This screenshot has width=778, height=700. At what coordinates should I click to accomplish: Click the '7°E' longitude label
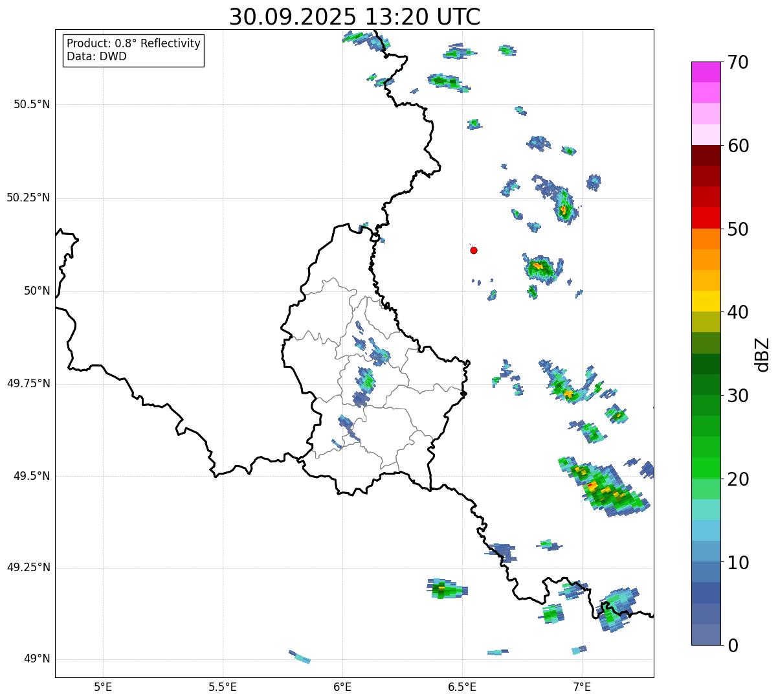[x=582, y=686]
